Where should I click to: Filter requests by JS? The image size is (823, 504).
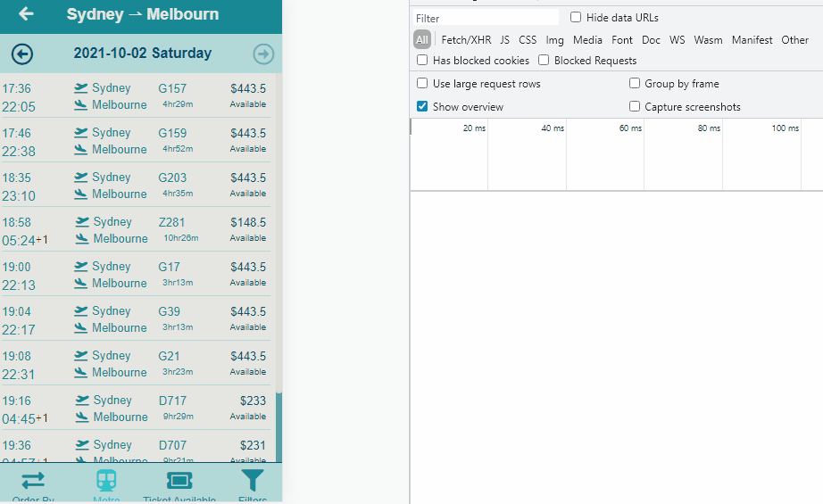click(505, 40)
